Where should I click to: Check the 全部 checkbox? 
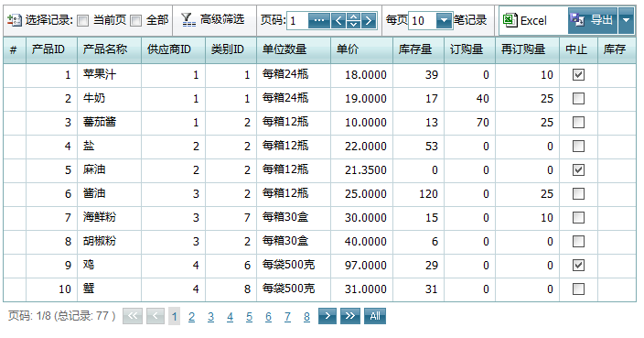pos(135,20)
